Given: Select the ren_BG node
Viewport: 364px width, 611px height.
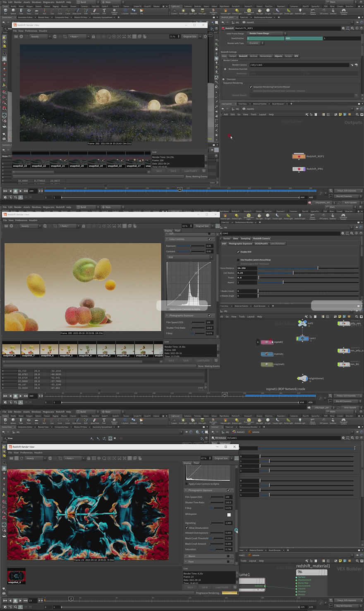Looking at the screenshot, I should (344, 364).
